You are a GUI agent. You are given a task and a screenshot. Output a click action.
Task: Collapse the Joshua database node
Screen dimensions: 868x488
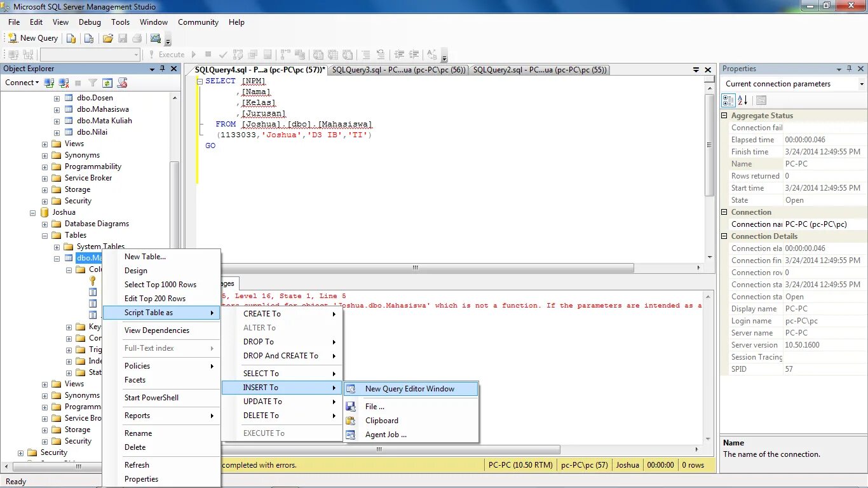click(x=32, y=212)
